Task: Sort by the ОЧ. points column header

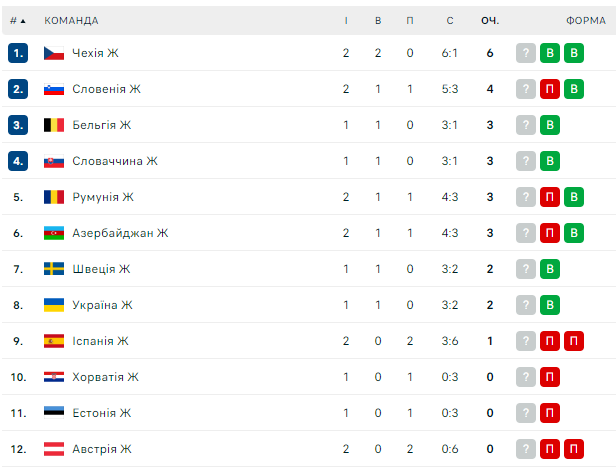Action: pos(490,20)
